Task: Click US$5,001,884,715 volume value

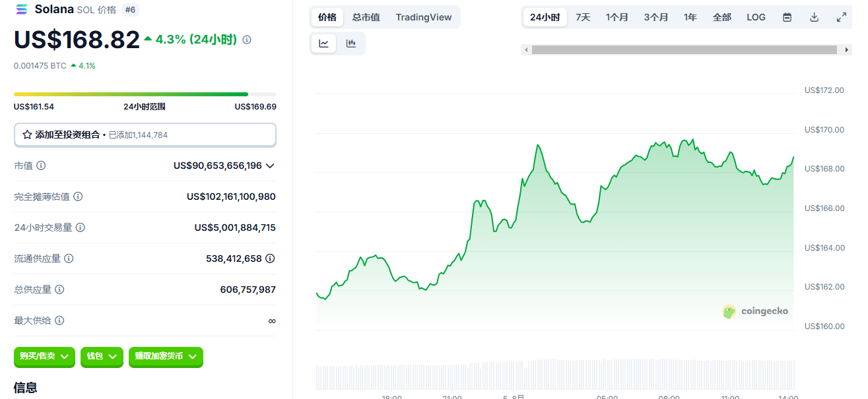Action: pos(235,228)
